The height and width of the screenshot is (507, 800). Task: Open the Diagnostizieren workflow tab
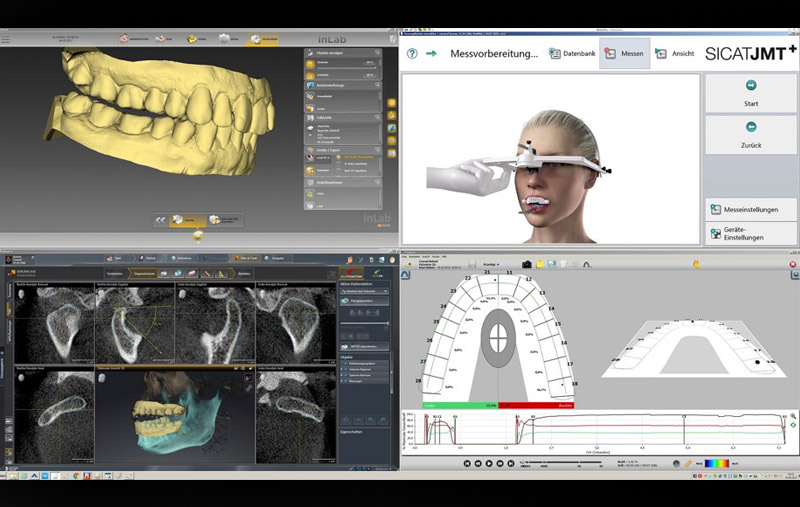(x=141, y=274)
